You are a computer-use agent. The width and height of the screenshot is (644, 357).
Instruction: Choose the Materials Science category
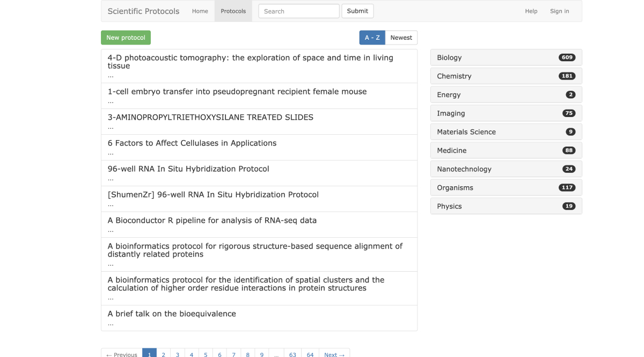point(506,132)
